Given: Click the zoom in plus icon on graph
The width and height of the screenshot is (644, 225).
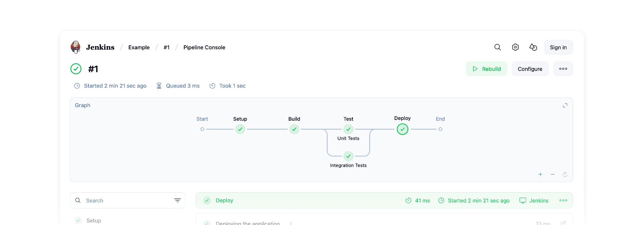Looking at the screenshot, I should click(x=540, y=175).
